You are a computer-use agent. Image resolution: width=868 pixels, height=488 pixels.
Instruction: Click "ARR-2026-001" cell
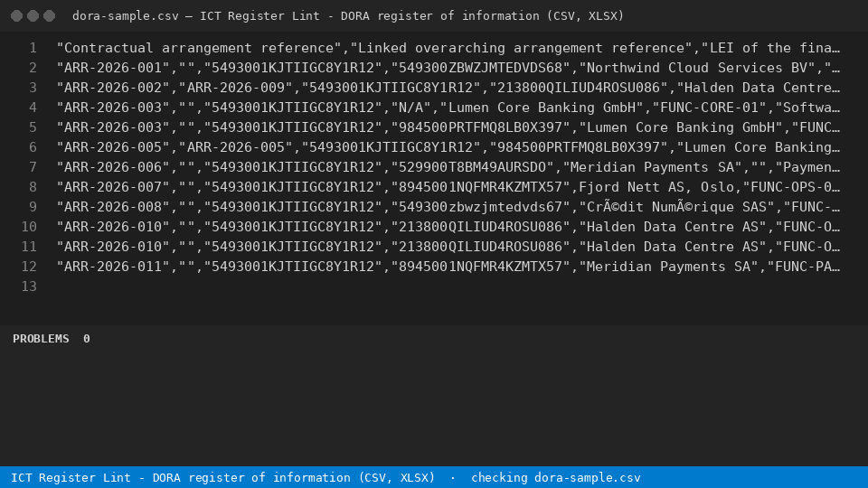click(x=113, y=68)
